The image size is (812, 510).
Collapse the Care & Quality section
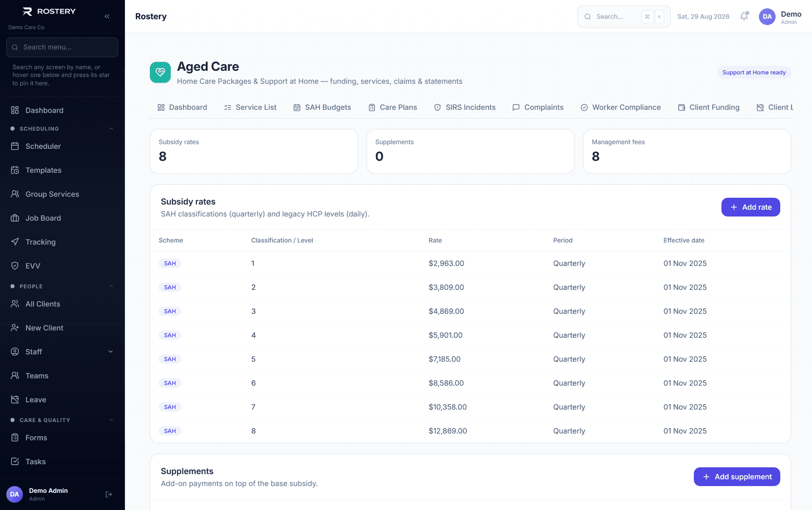point(111,420)
